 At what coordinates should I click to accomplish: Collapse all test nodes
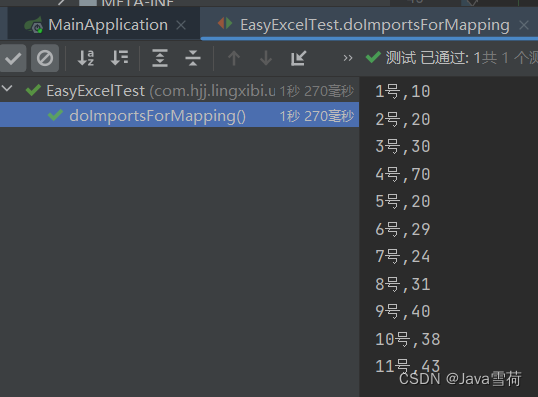coord(192,58)
